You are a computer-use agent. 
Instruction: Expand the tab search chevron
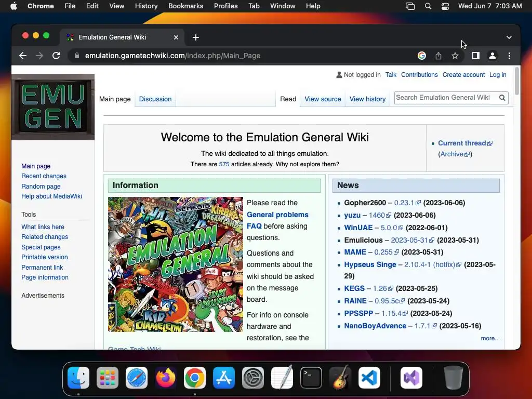click(x=509, y=37)
